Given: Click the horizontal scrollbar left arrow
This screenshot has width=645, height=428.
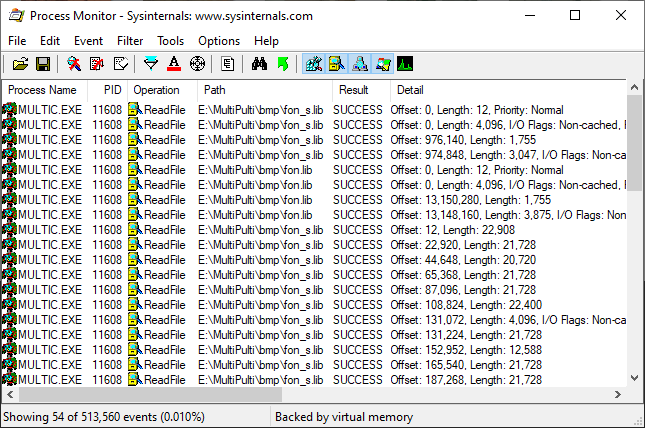Looking at the screenshot, I should pos(10,394).
